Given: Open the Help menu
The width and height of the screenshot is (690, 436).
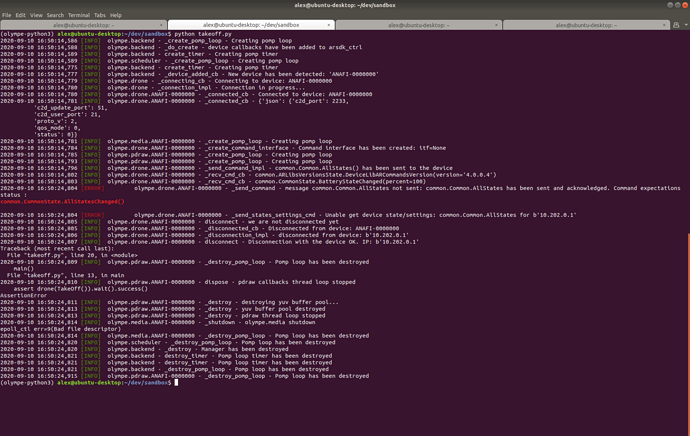Looking at the screenshot, I should click(x=116, y=15).
